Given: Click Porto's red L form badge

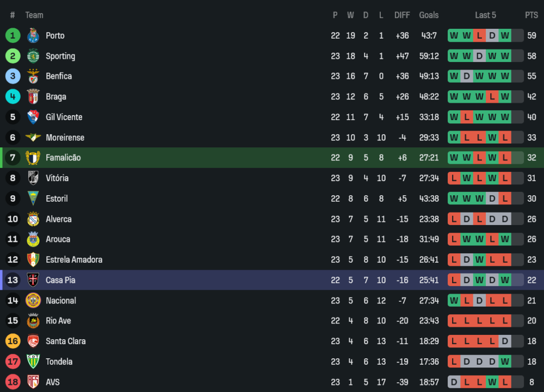Looking at the screenshot, I should 479,36.
